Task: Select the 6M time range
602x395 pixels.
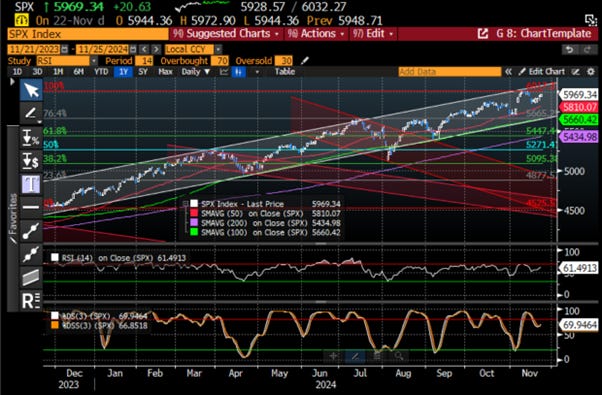Action: [79, 72]
